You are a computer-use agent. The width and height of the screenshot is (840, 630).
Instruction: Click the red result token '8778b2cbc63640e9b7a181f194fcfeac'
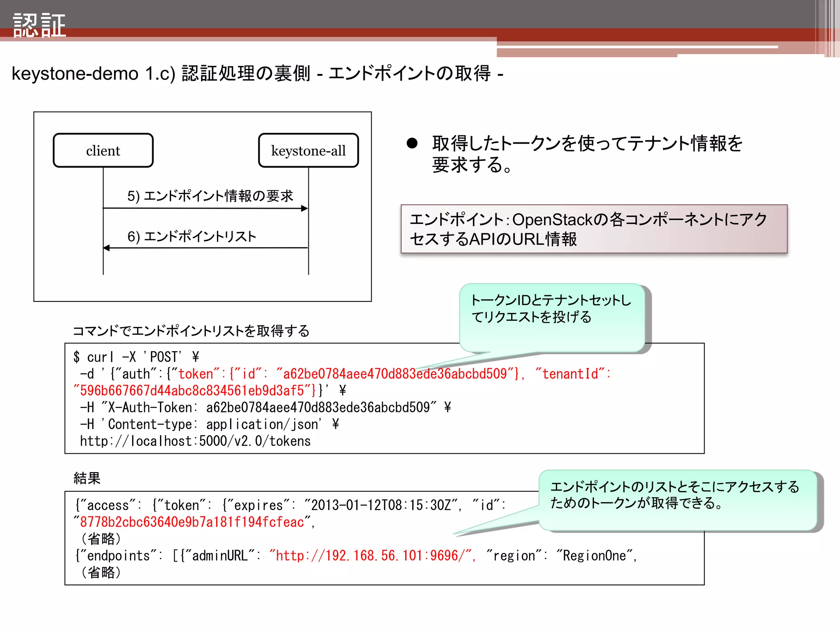192,522
